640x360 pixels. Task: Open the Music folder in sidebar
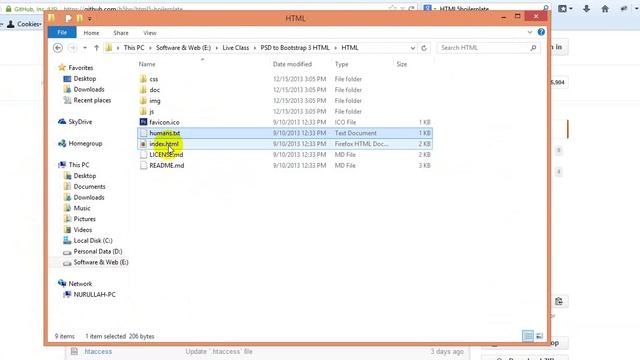coord(82,208)
